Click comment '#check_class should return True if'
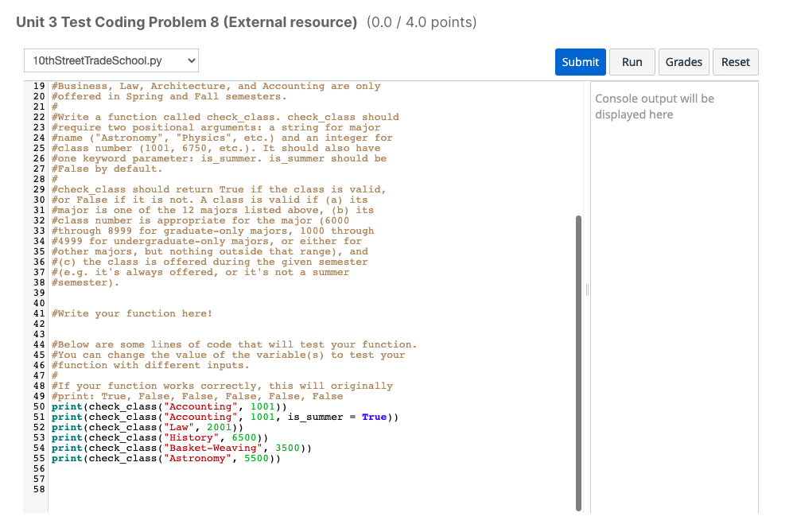The height and width of the screenshot is (532, 797). (219, 189)
